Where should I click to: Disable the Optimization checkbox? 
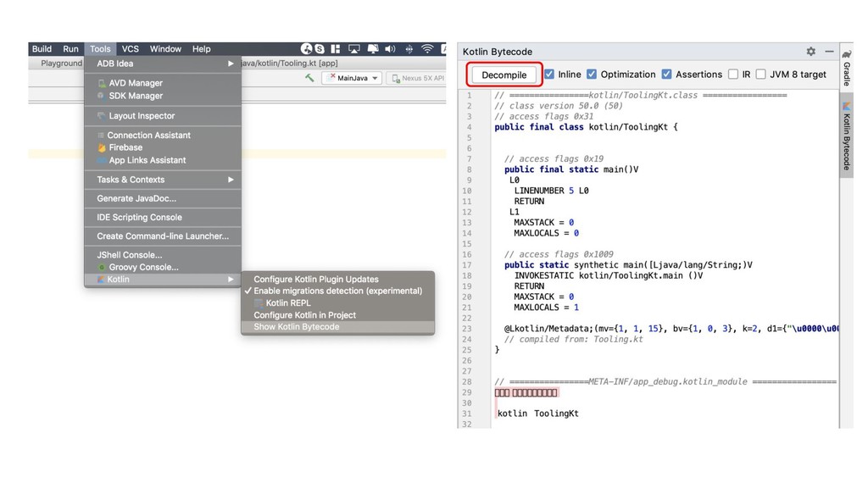click(592, 75)
